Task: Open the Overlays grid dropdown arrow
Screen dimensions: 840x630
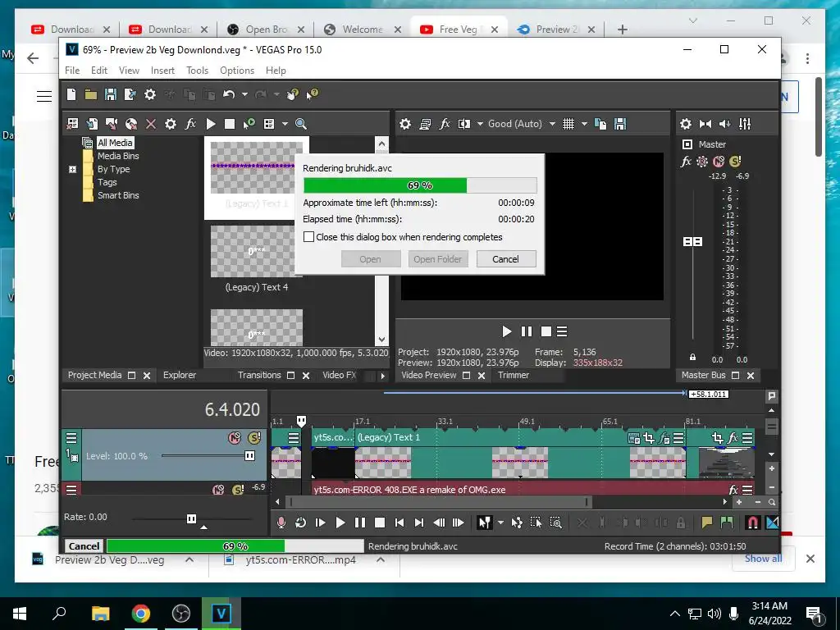Action: [584, 125]
